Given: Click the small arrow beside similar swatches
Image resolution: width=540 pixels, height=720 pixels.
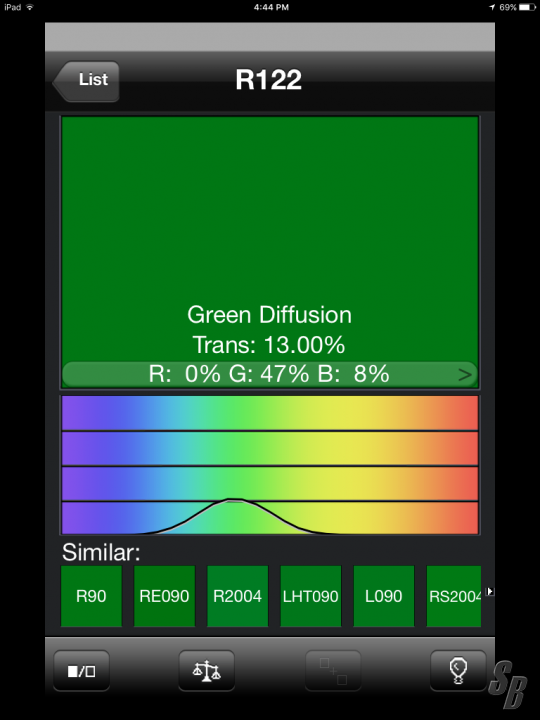Looking at the screenshot, I should tap(490, 591).
